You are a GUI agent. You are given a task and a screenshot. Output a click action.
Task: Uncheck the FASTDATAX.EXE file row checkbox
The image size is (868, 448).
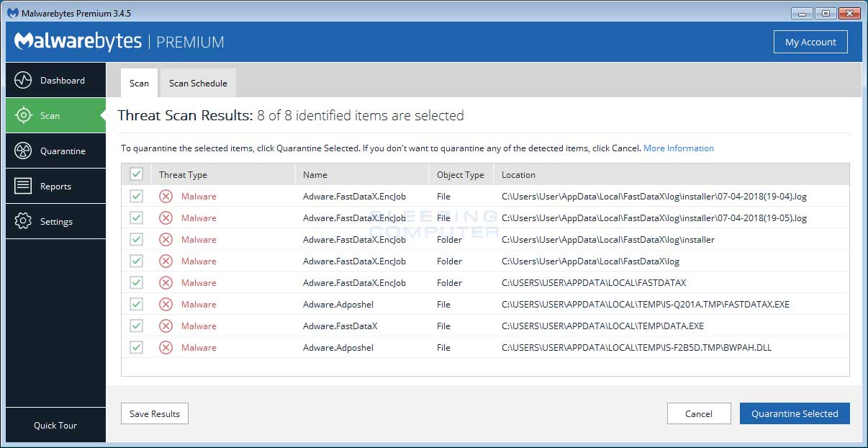[136, 304]
